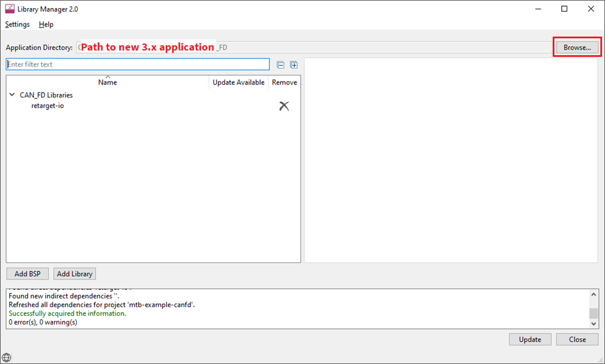Click the Add BSP button
Image resolution: width=605 pixels, height=364 pixels.
27,273
